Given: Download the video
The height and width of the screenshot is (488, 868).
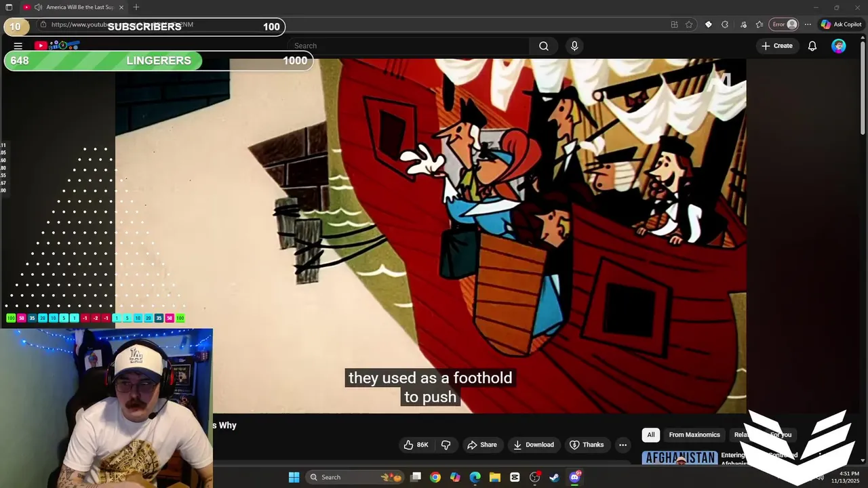Looking at the screenshot, I should pyautogui.click(x=534, y=445).
